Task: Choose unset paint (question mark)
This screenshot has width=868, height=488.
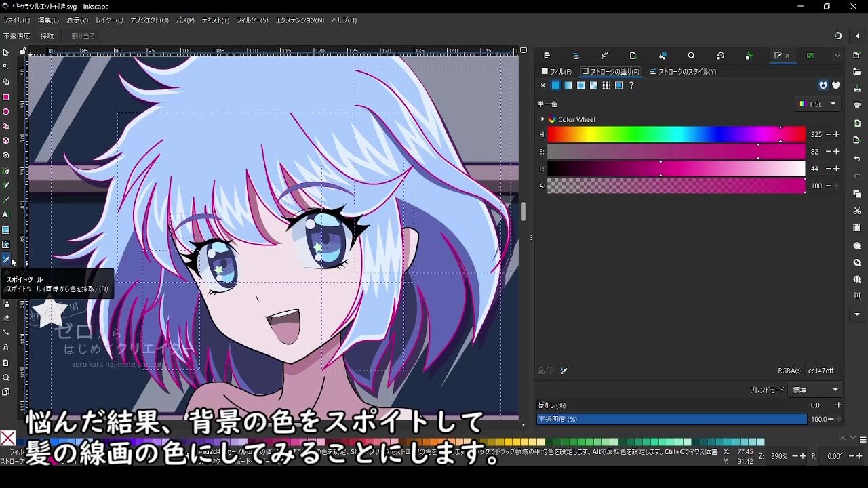Action: (x=631, y=85)
